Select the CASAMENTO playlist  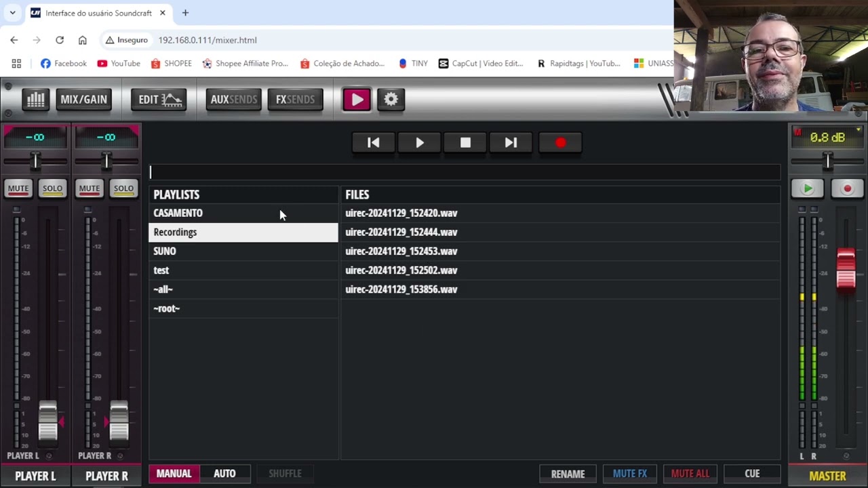pos(243,213)
